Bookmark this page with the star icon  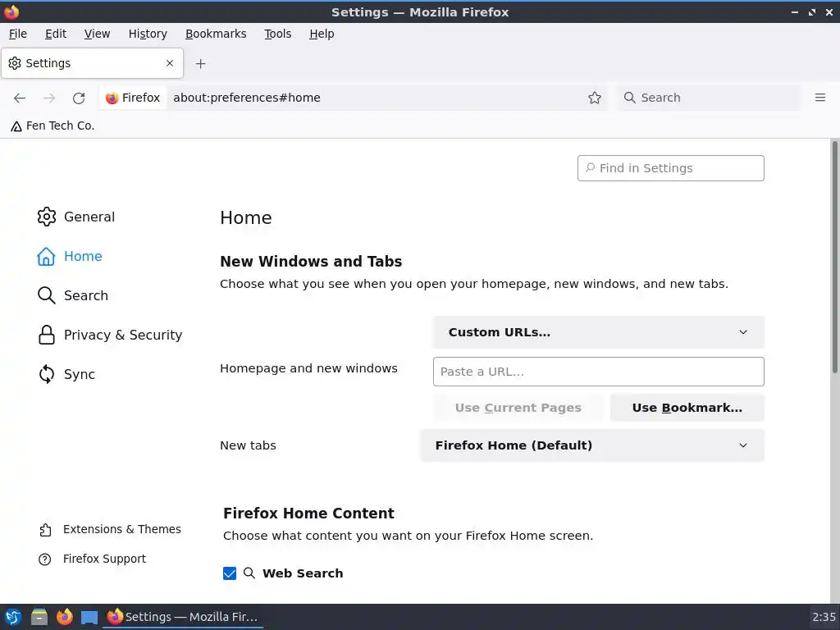594,98
